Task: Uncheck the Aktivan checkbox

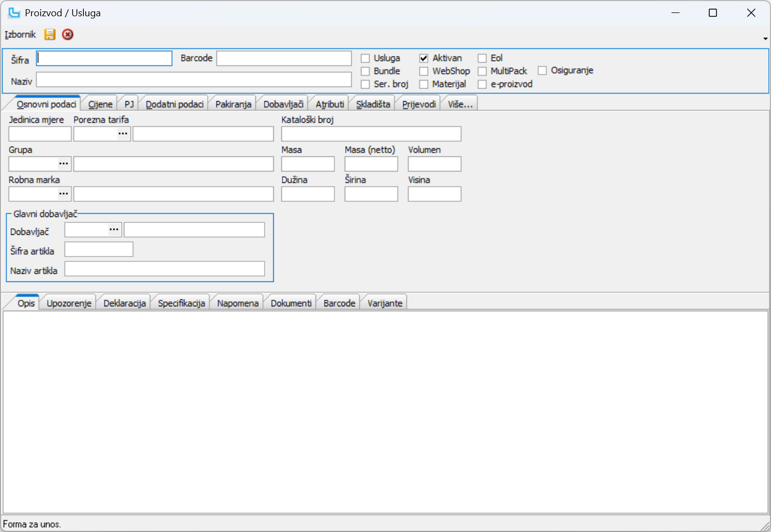Action: tap(424, 58)
